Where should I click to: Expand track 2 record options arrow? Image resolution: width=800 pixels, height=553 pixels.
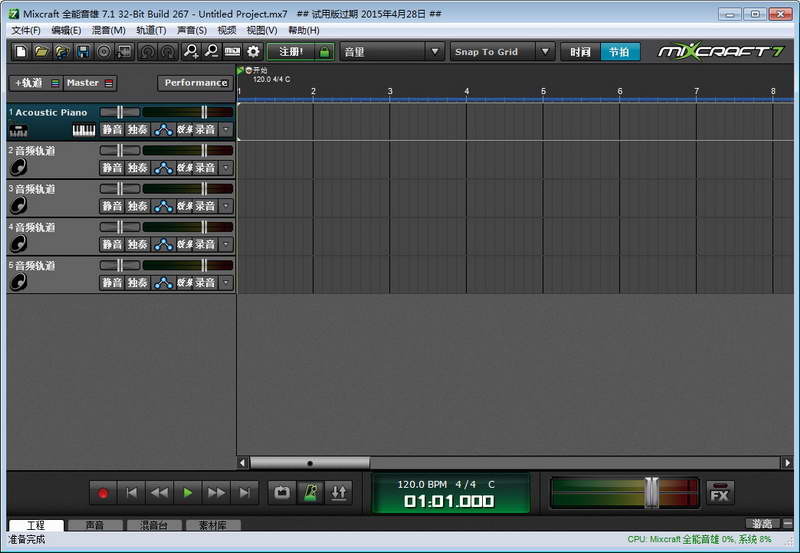[226, 168]
